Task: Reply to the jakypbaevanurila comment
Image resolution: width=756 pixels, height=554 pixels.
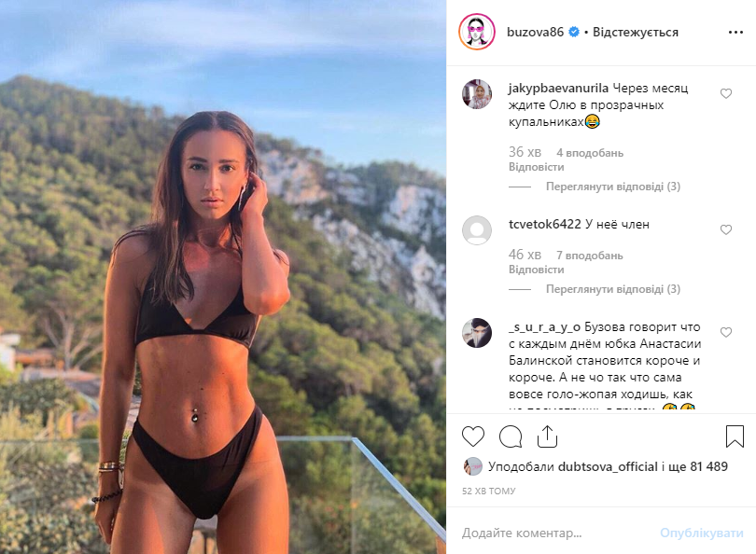Action: point(536,167)
